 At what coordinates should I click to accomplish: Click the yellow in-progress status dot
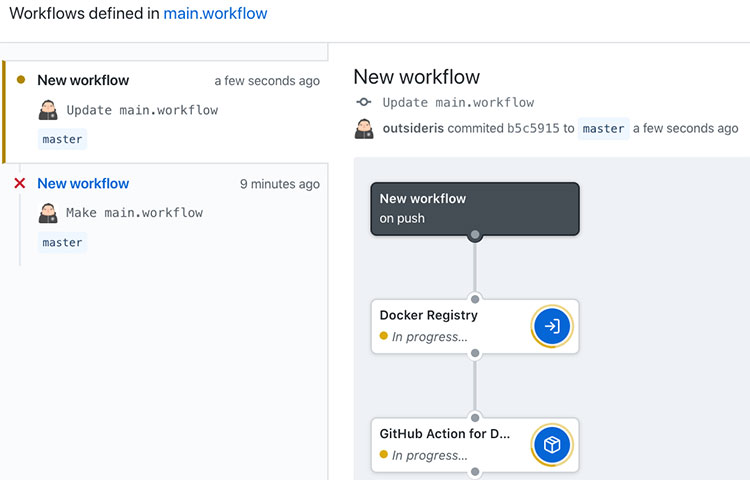click(21, 79)
